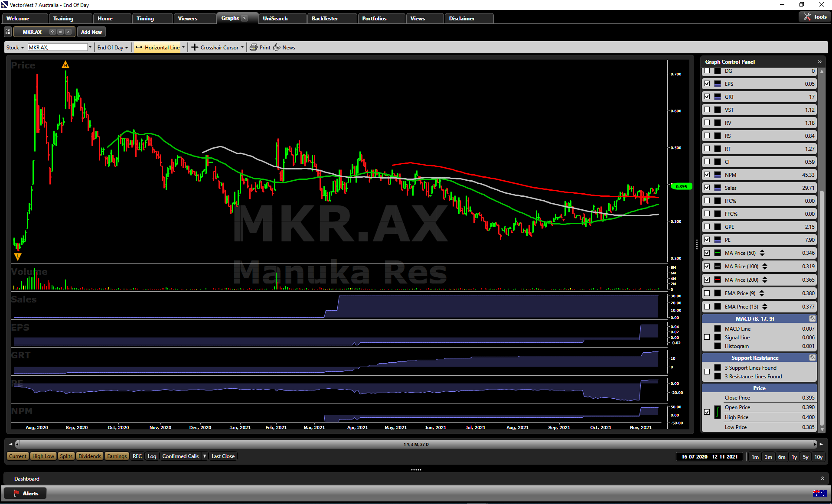Pop out the MKR.AX graph tab

click(x=60, y=32)
